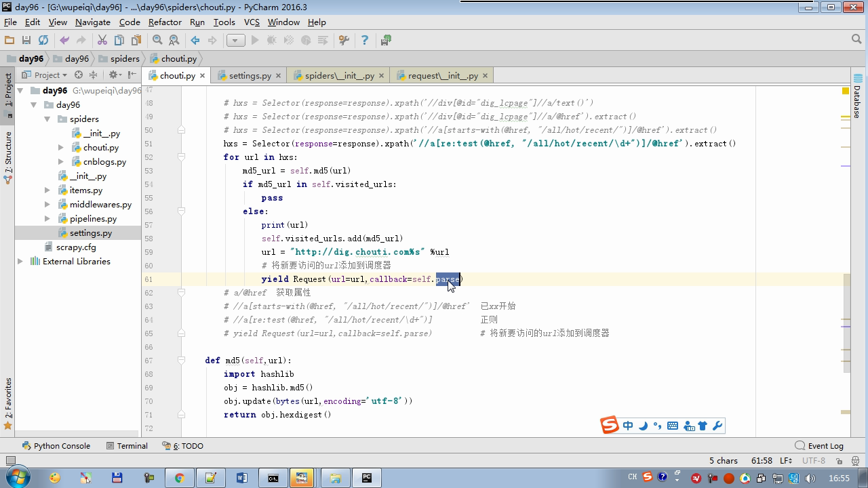Open Settings via the wrench icon

click(x=344, y=41)
